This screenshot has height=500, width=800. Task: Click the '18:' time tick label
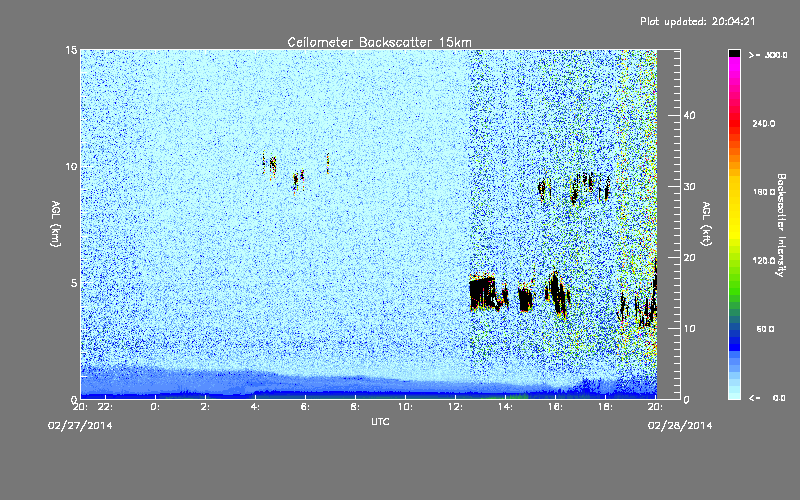[605, 407]
